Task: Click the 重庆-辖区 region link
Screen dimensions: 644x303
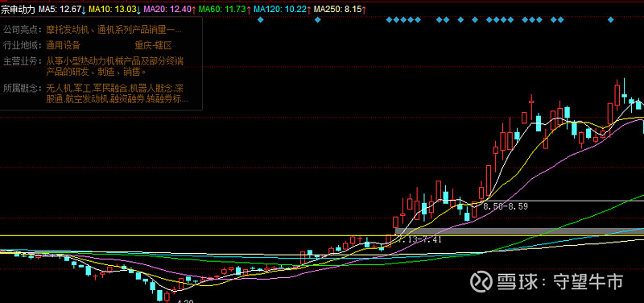Action: click(x=153, y=45)
